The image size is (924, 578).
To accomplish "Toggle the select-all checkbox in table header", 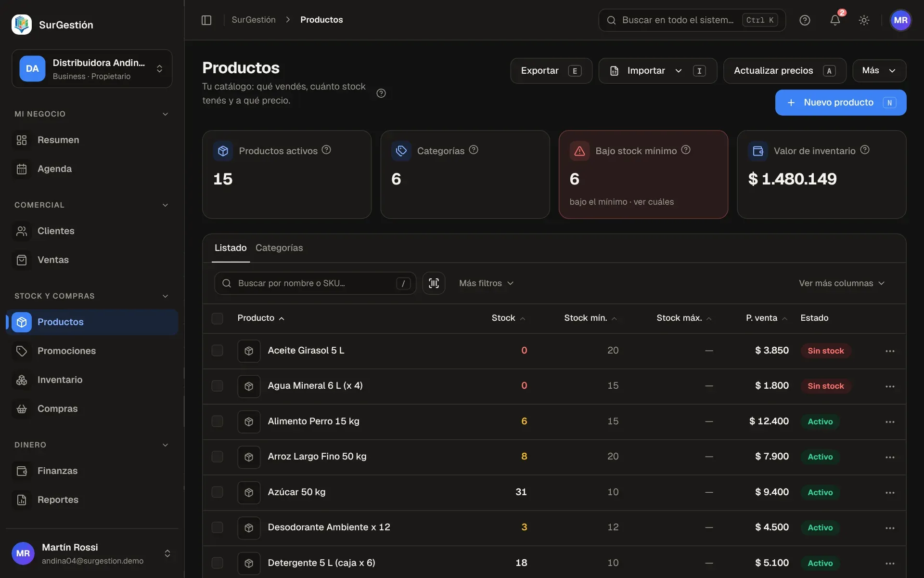I will coord(218,318).
